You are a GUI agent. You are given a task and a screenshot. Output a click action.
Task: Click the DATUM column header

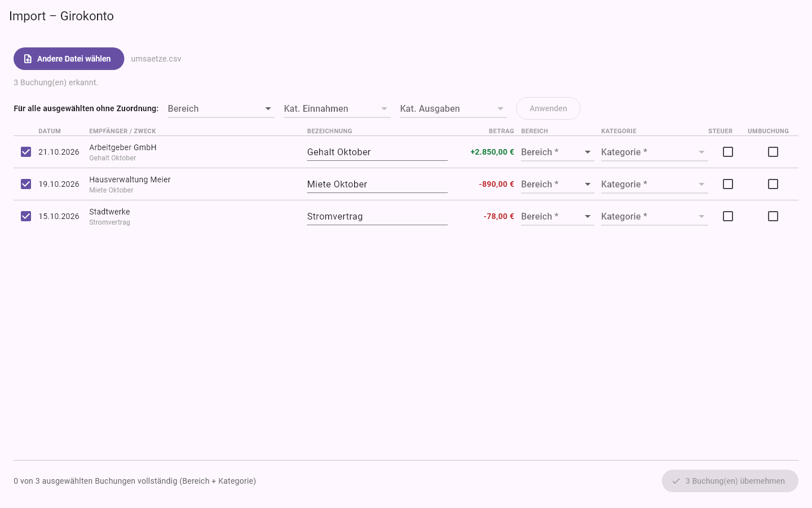[50, 131]
